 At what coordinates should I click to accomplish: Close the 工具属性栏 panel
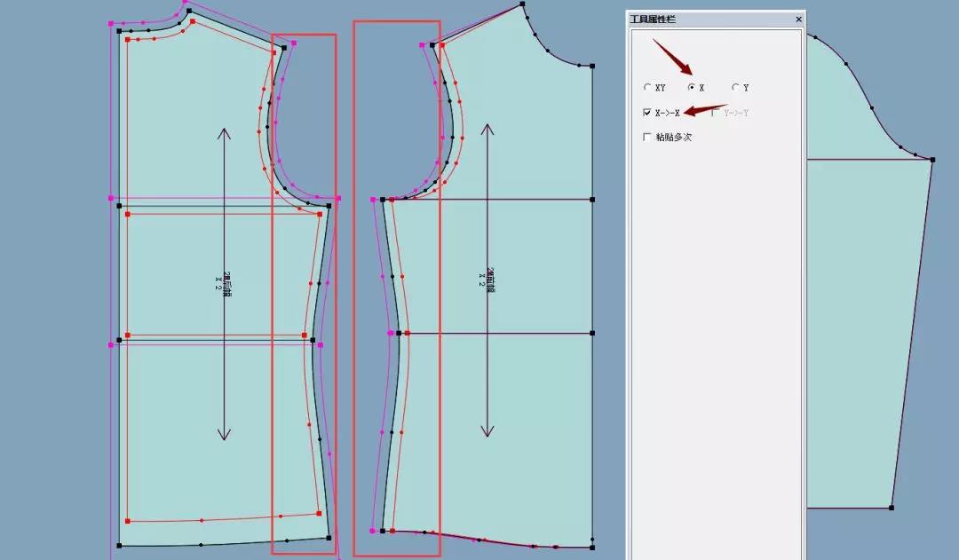click(x=798, y=19)
